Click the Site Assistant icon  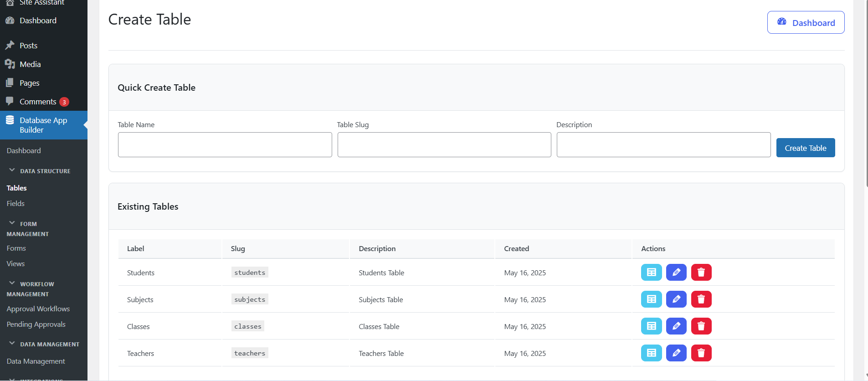point(10,2)
